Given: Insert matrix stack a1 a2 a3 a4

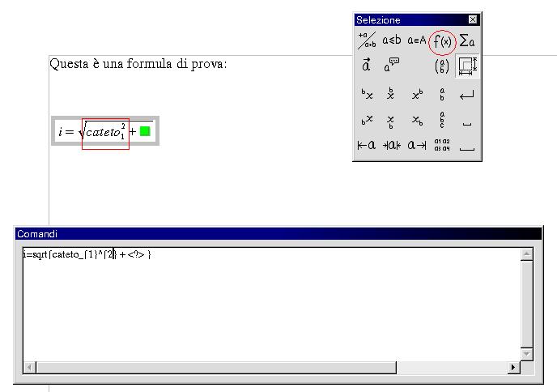Looking at the screenshot, I should (x=442, y=146).
